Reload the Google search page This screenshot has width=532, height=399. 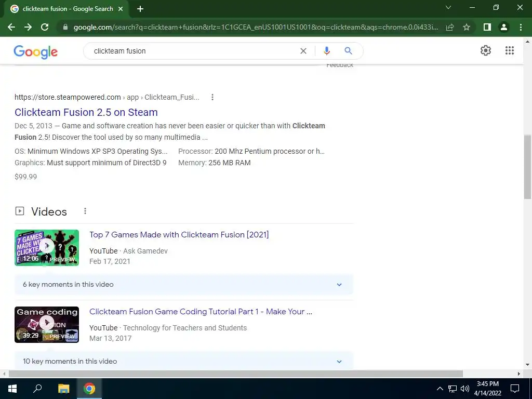pyautogui.click(x=45, y=27)
